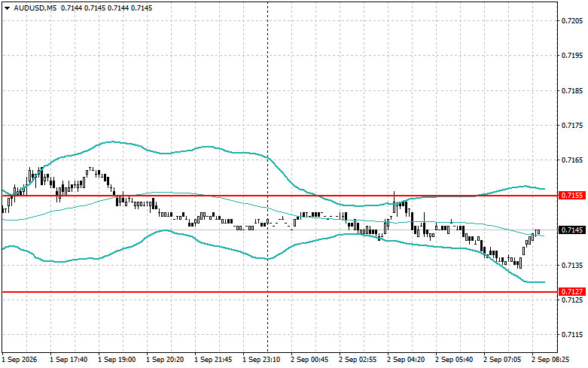The height and width of the screenshot is (368, 588).
Task: Click the 0.7135 price scale value
Action: [573, 265]
